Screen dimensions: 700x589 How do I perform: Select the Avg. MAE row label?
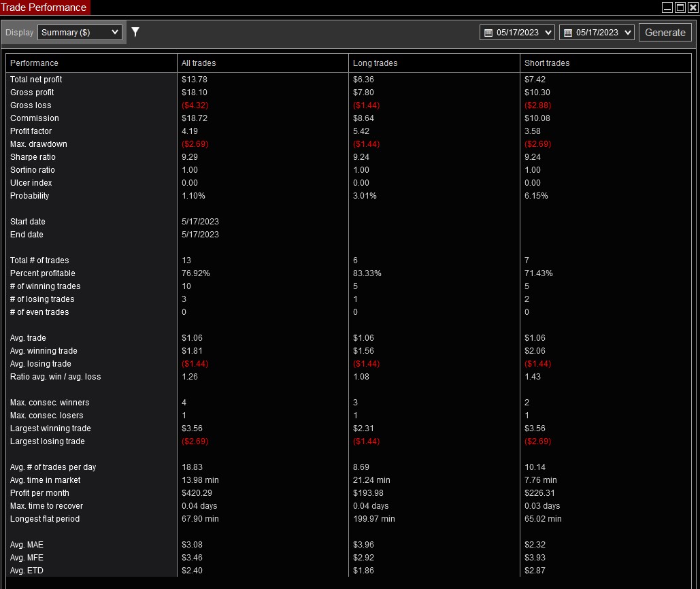click(27, 545)
